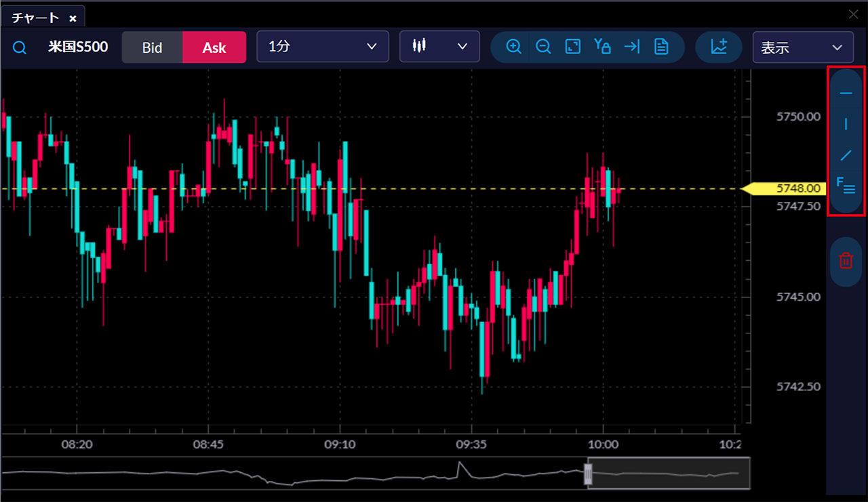
Task: Close the チャート tab
Action: (x=73, y=18)
